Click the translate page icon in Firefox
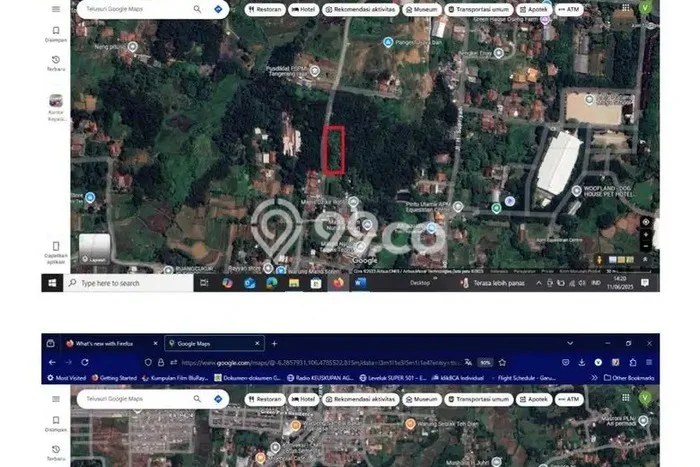The width and height of the screenshot is (700, 467). click(468, 363)
